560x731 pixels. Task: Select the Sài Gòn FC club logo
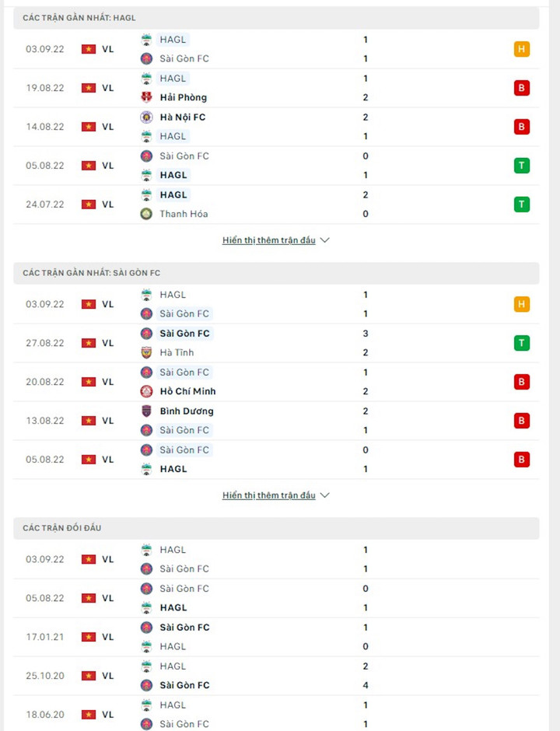tap(145, 58)
